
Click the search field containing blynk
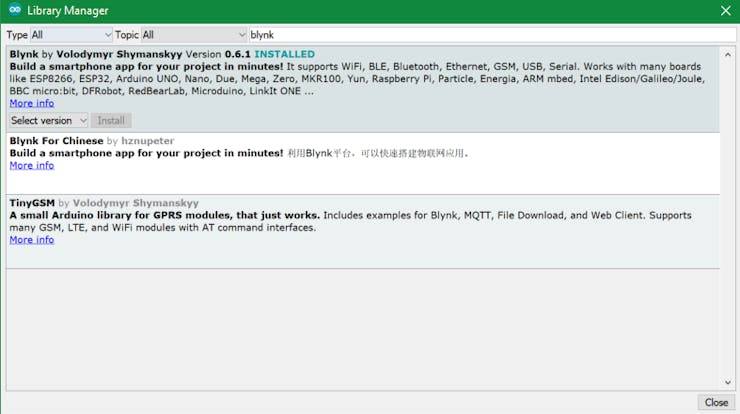click(x=492, y=35)
